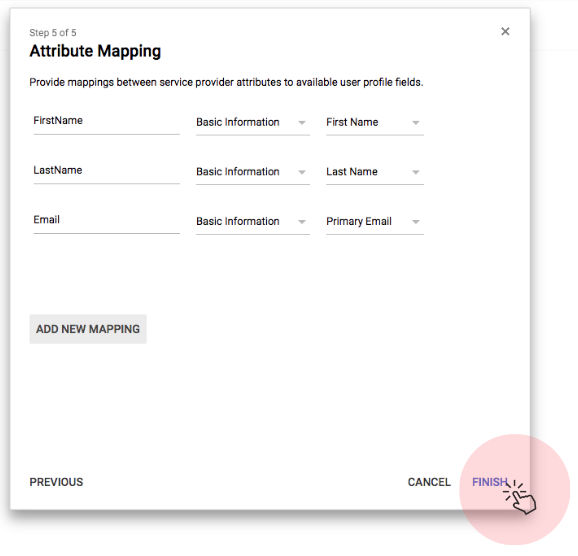Cancel the attribute mapping setup
578x556 pixels.
[429, 482]
